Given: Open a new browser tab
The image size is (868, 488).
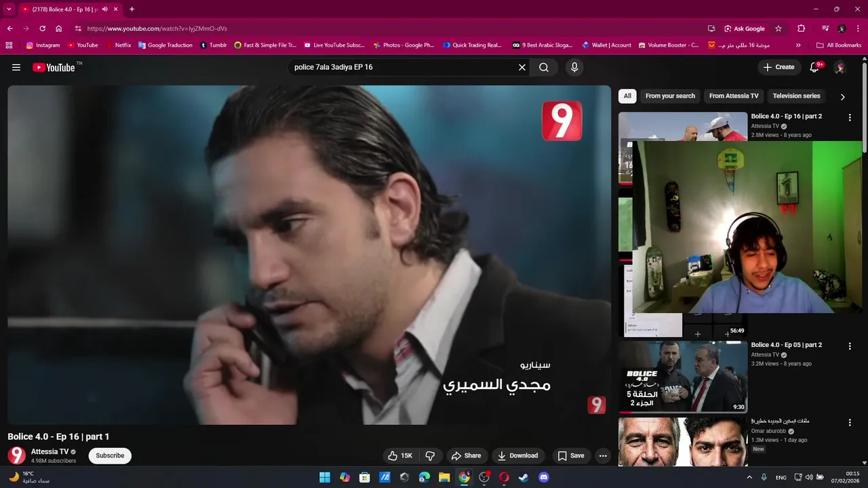Looking at the screenshot, I should 132,9.
